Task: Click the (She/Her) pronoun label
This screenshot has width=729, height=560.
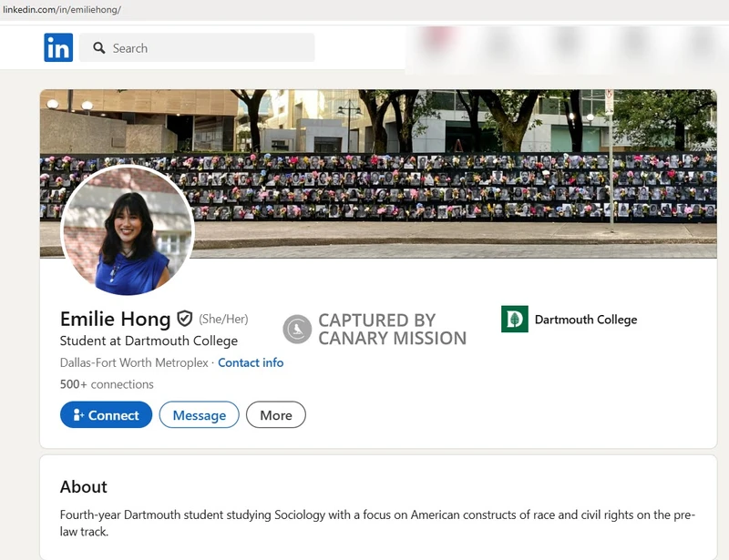Action: (225, 318)
